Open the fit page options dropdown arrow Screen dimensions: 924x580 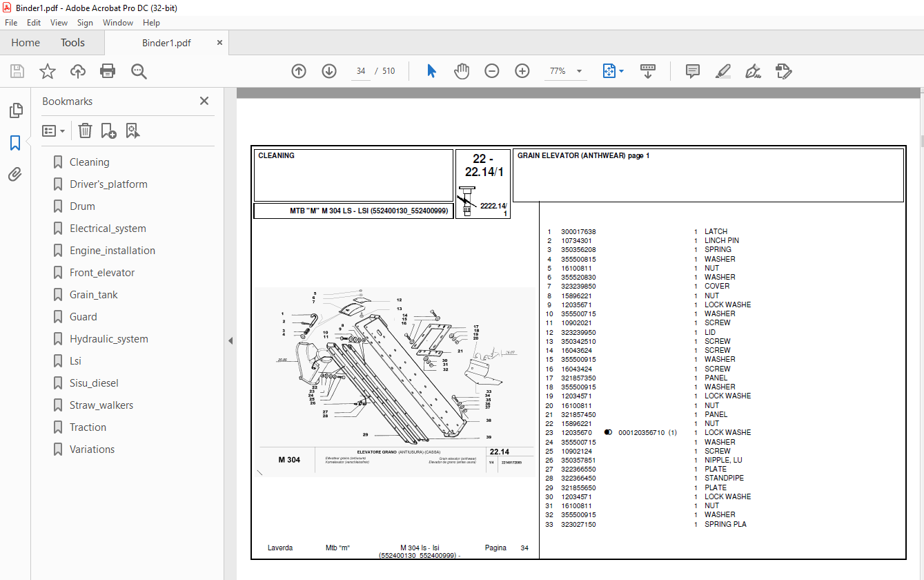[x=621, y=71]
